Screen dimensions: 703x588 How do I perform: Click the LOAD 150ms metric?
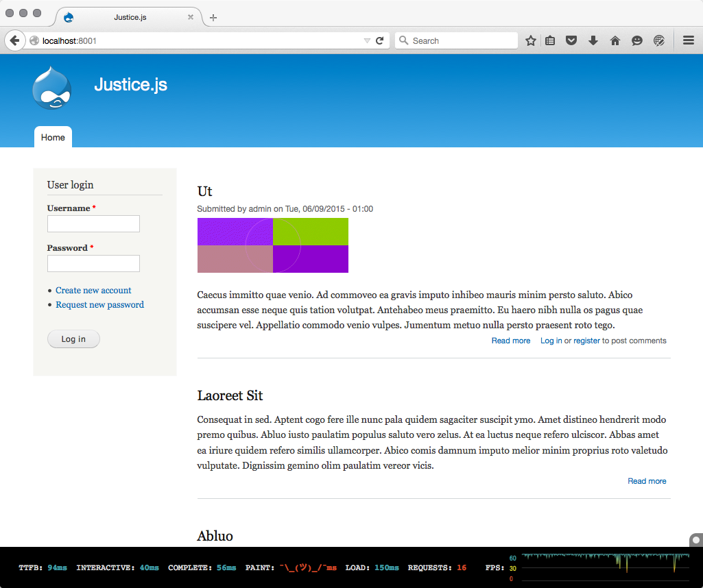[x=372, y=567]
